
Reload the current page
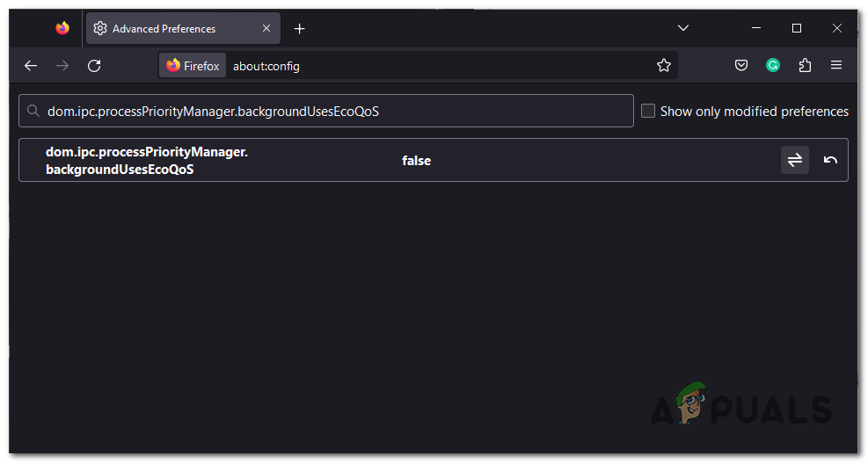(x=95, y=66)
